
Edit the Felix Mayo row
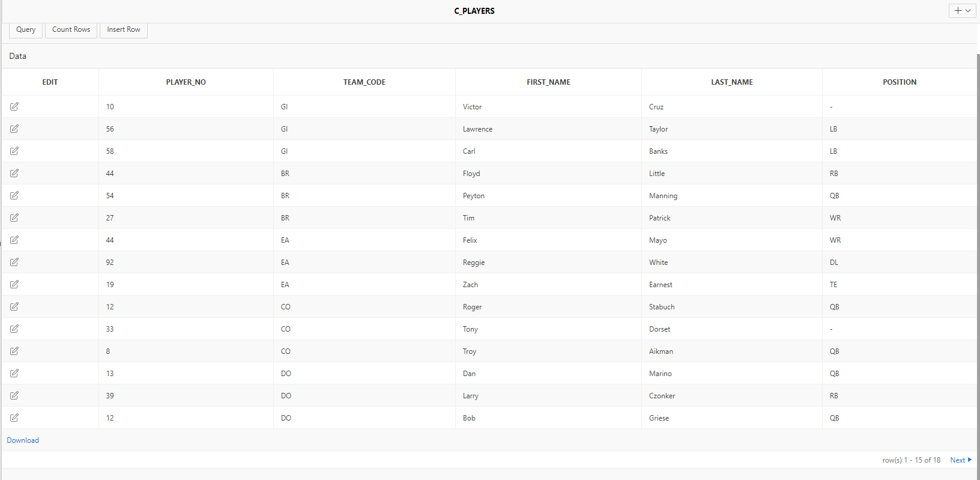[x=14, y=240]
